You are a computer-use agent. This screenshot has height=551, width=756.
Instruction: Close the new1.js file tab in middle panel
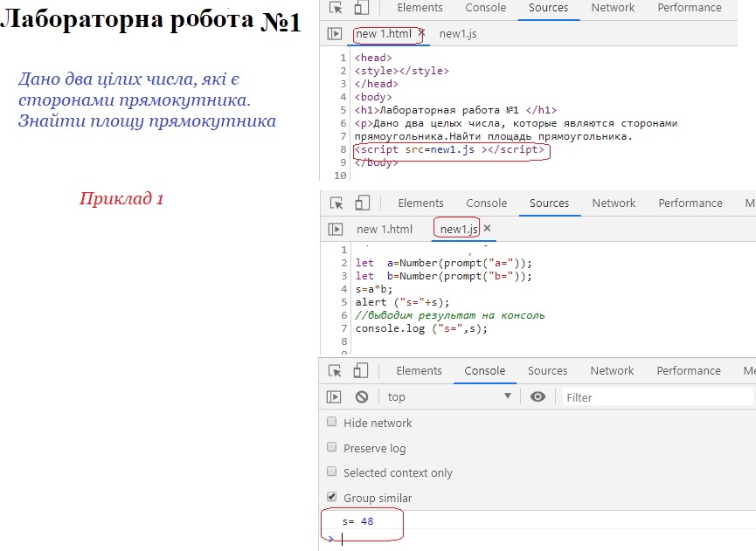[x=488, y=229]
